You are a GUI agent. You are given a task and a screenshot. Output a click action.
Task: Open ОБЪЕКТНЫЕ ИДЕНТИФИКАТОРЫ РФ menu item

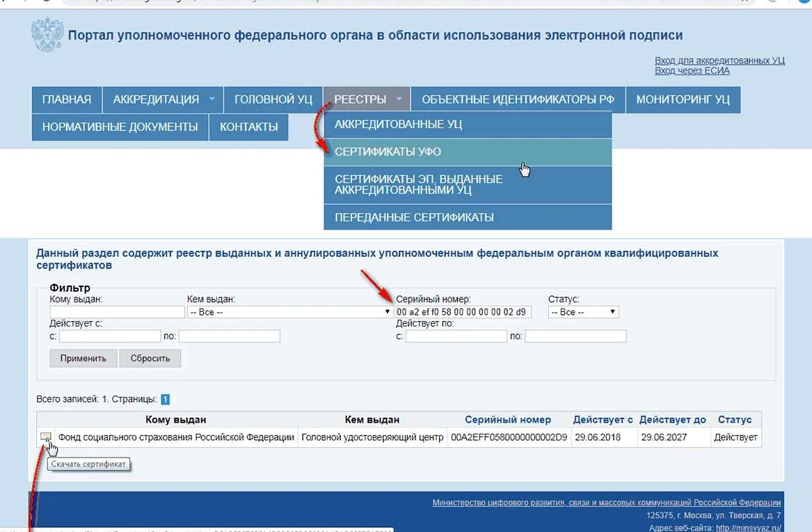coord(518,100)
